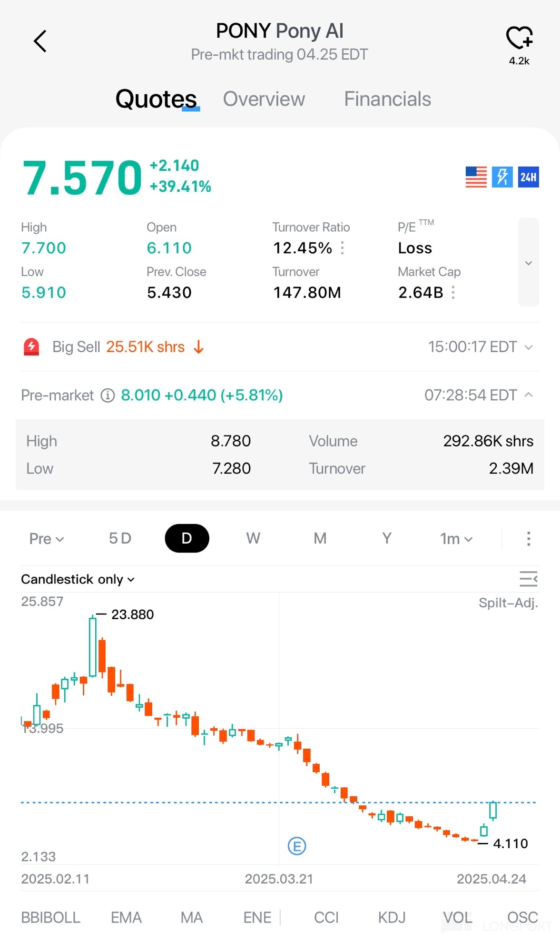
Task: Add PONY to watchlist via heart icon
Action: tap(519, 38)
